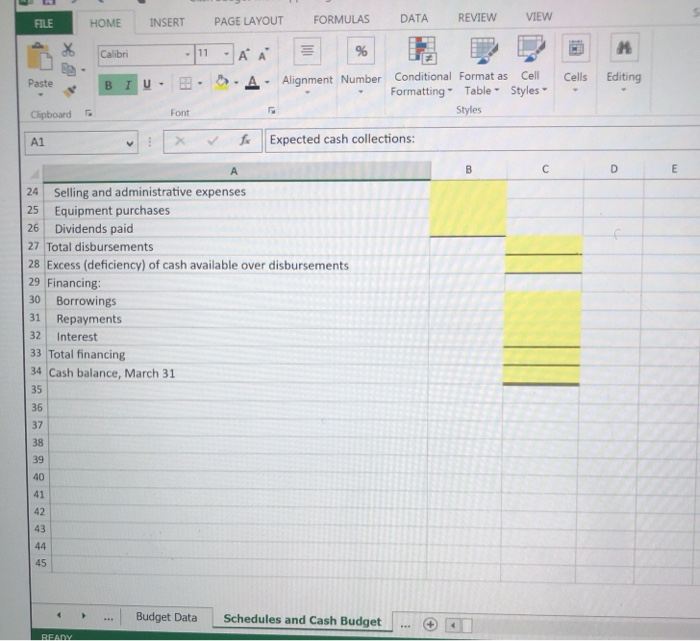The width and height of the screenshot is (700, 641).
Task: Switch to the FORMULAS ribbon tab
Action: click(x=342, y=19)
